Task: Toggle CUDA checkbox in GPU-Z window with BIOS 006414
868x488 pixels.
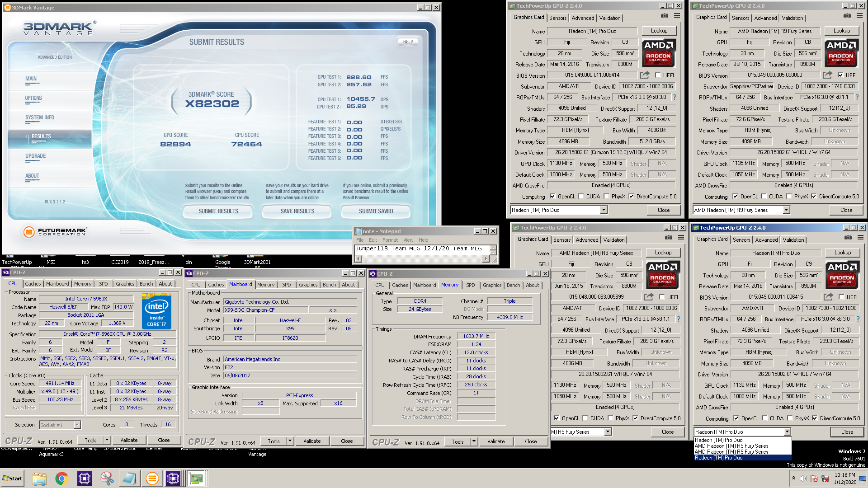Action: click(581, 197)
